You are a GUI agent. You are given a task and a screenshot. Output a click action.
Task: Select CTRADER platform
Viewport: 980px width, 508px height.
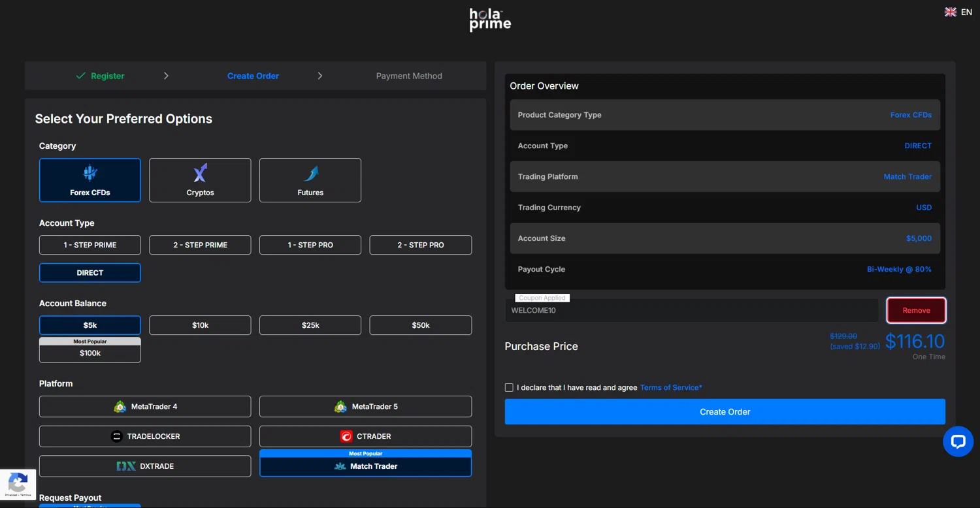click(x=365, y=436)
